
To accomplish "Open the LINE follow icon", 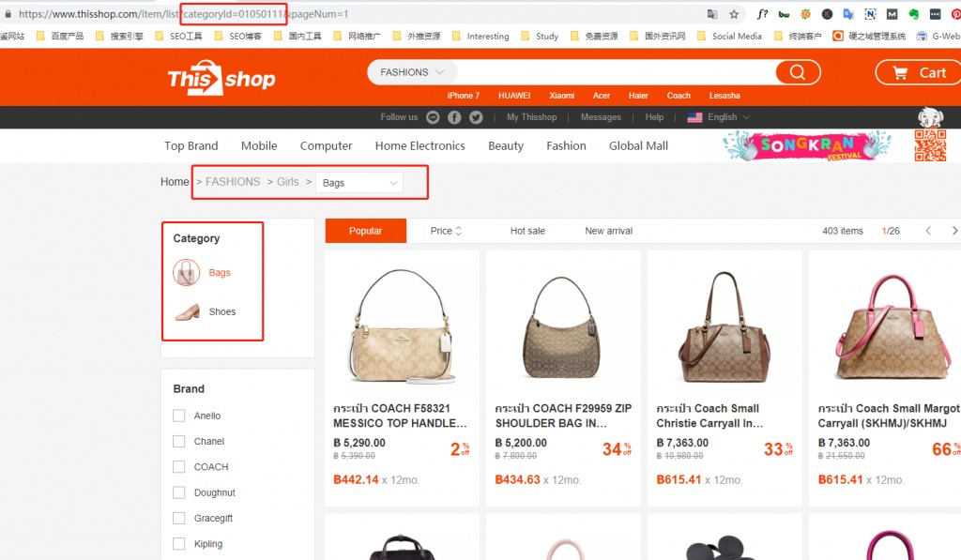I will [433, 117].
